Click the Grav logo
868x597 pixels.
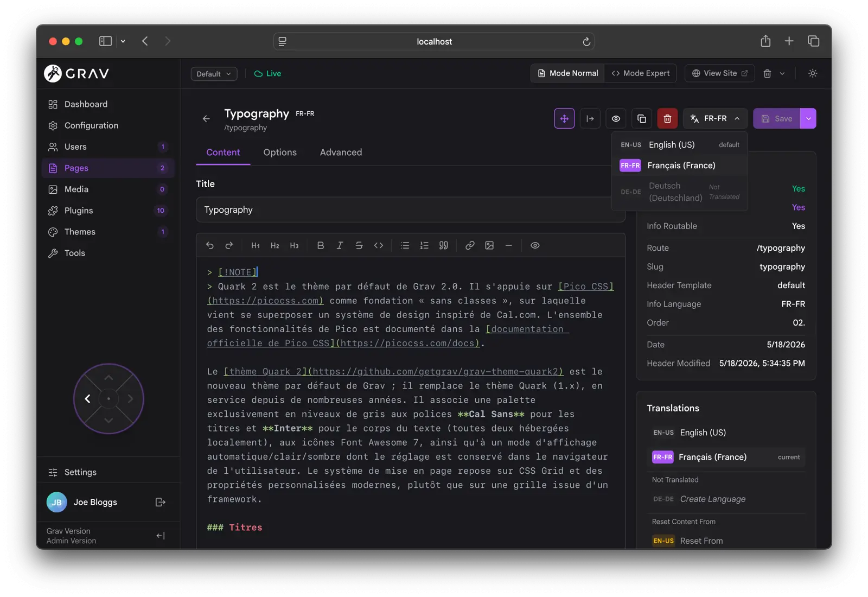click(x=76, y=73)
